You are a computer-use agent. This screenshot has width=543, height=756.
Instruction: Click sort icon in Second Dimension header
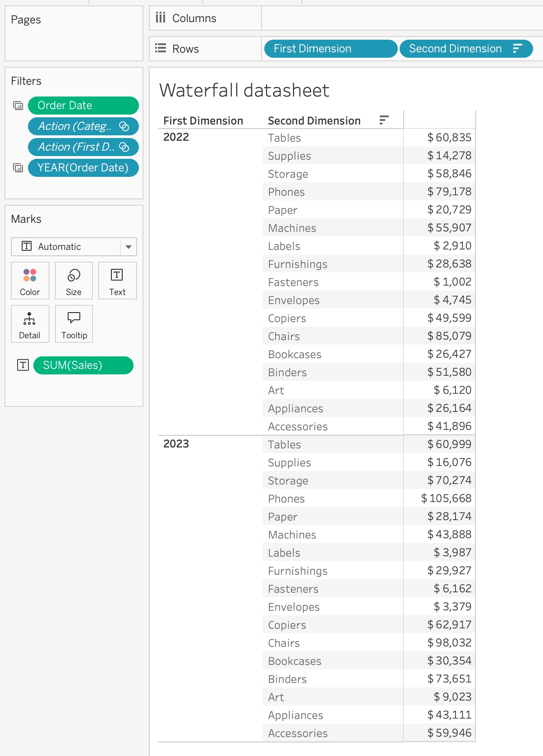click(384, 120)
